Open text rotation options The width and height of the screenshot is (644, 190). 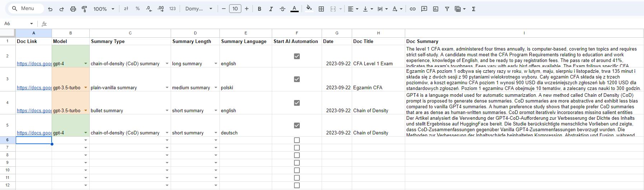(397, 9)
